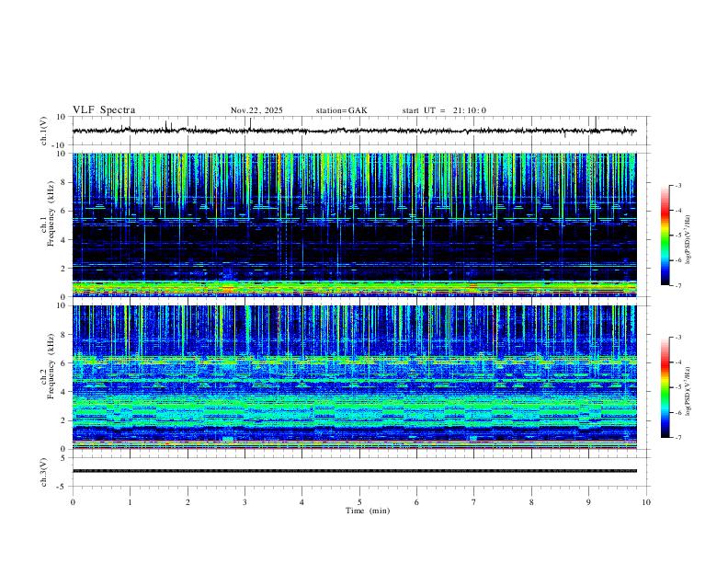
Task: Click time axis tick label '5'
Action: click(359, 502)
